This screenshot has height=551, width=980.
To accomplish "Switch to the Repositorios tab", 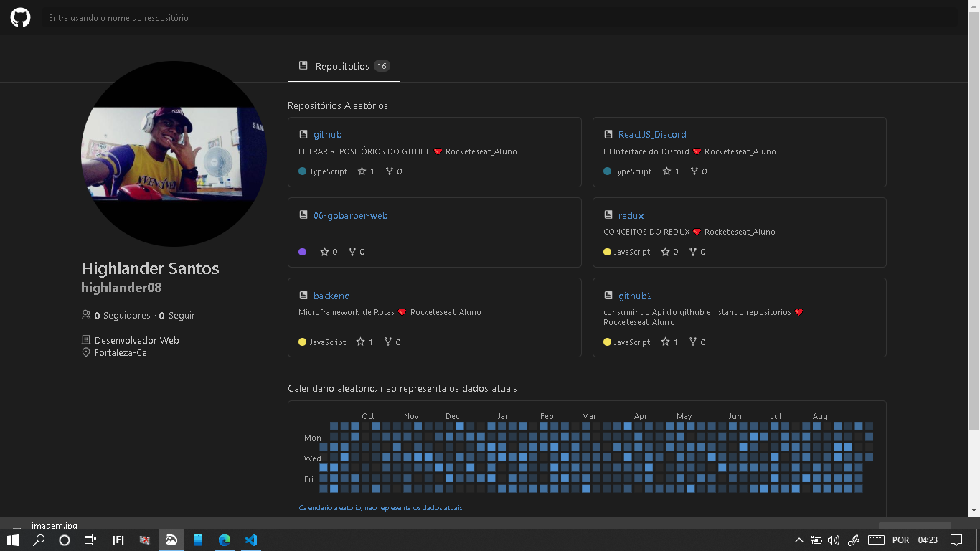I will click(x=344, y=65).
